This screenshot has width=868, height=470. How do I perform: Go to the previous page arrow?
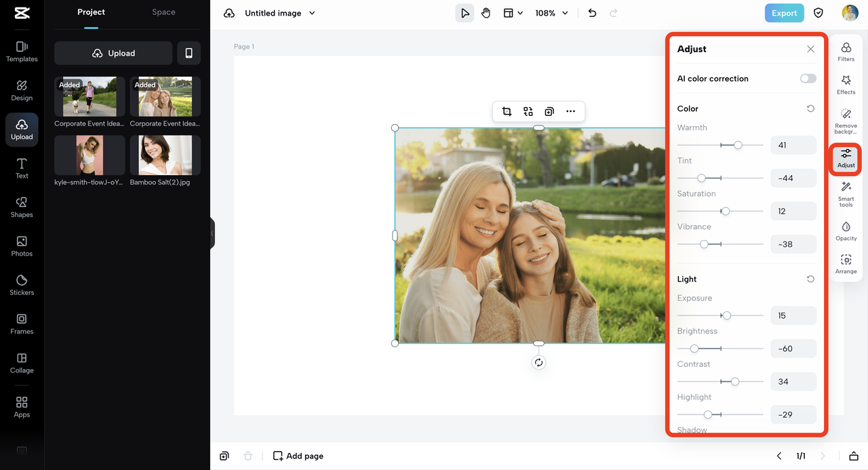click(x=779, y=456)
